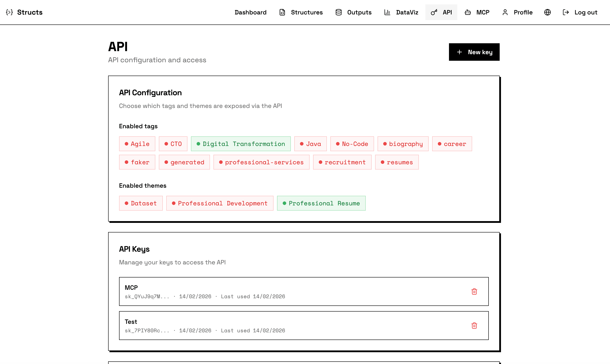The height and width of the screenshot is (364, 610).
Task: Open DataViz via the chart icon
Action: point(387,12)
